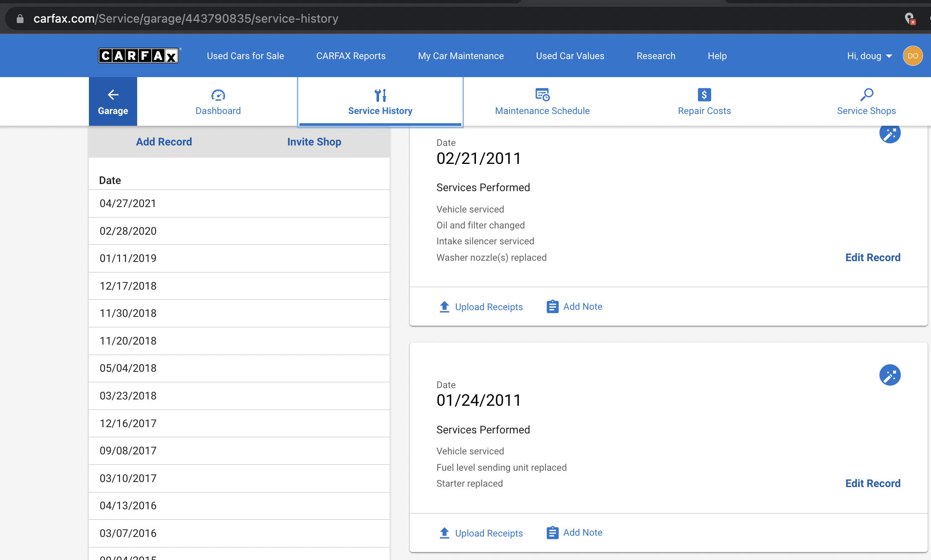Screen dimensions: 931x560
Task: Click the upload arrow icon in the 01/24/2011 record
Action: 445,533
